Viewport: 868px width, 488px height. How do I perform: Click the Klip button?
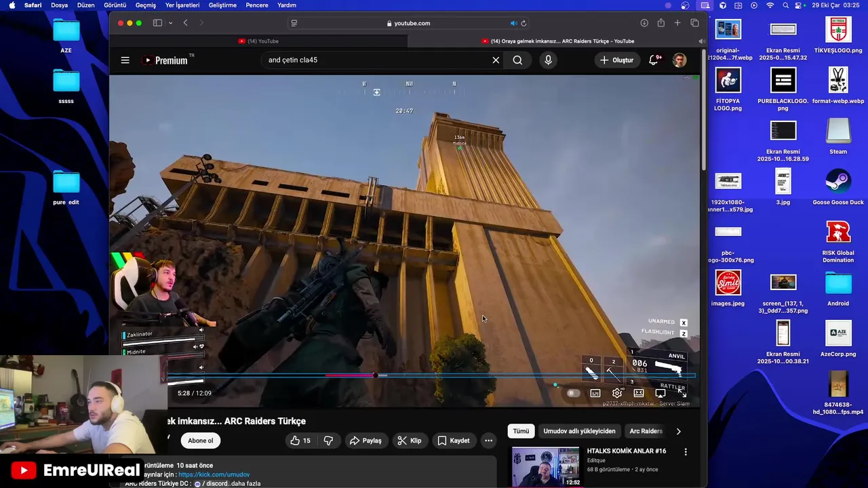click(410, 441)
